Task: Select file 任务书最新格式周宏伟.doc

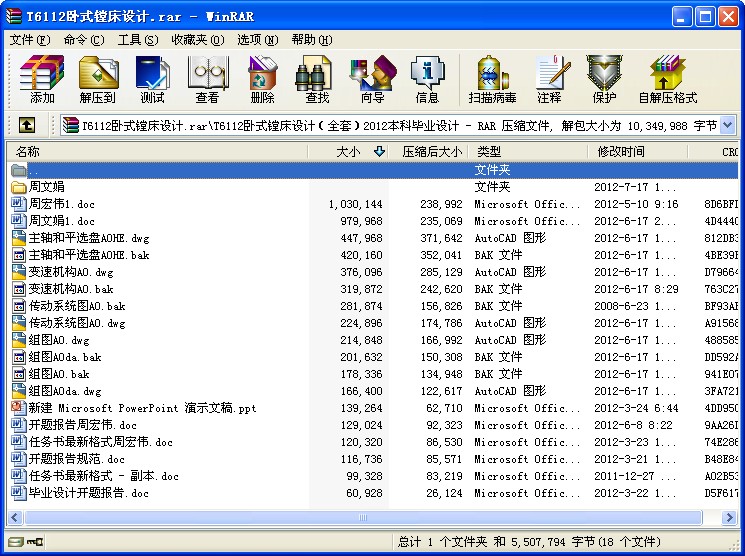Action: pyautogui.click(x=101, y=442)
